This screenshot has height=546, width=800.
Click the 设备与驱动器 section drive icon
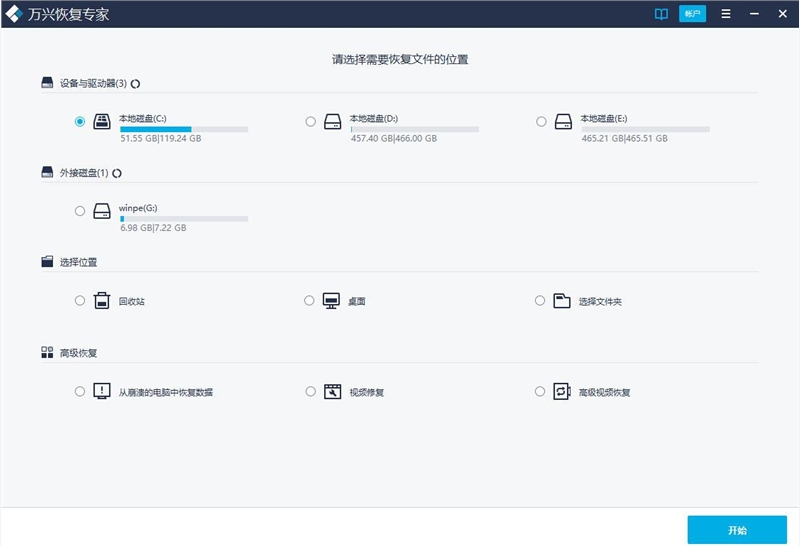pyautogui.click(x=47, y=83)
